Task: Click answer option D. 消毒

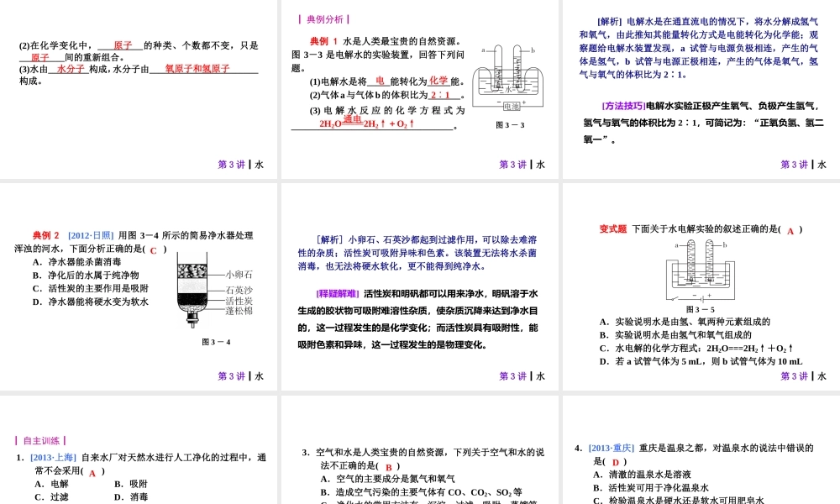Action: coord(131,497)
